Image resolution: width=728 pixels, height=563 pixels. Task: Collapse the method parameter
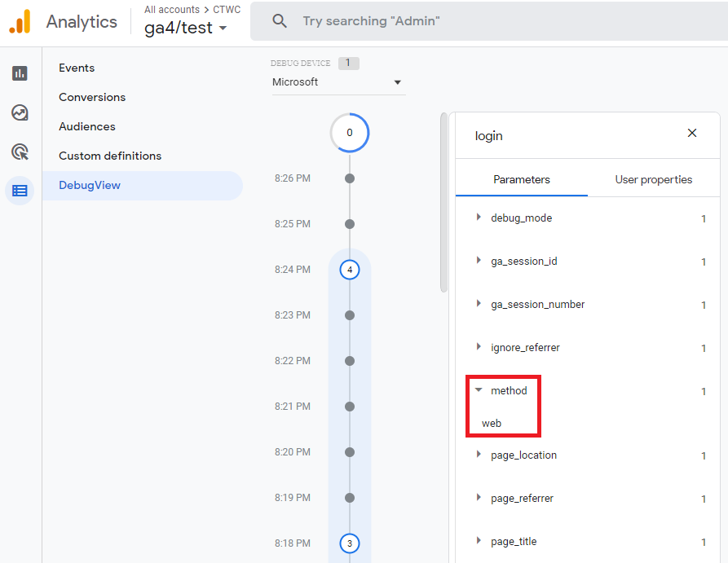pos(479,390)
